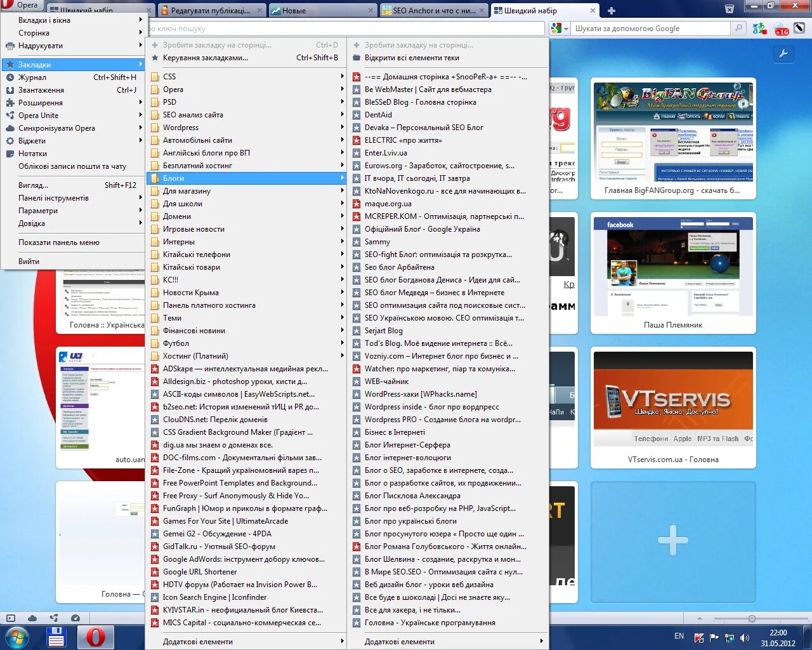Click Відкрити всі елементи теки
This screenshot has width=812, height=650.
[448, 58]
